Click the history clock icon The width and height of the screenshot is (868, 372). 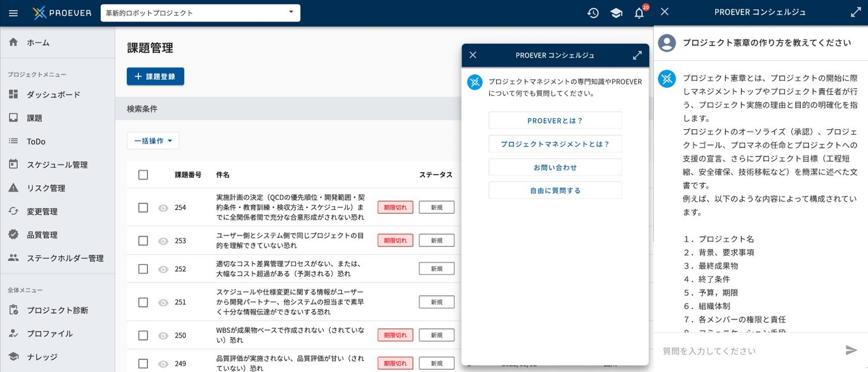593,13
